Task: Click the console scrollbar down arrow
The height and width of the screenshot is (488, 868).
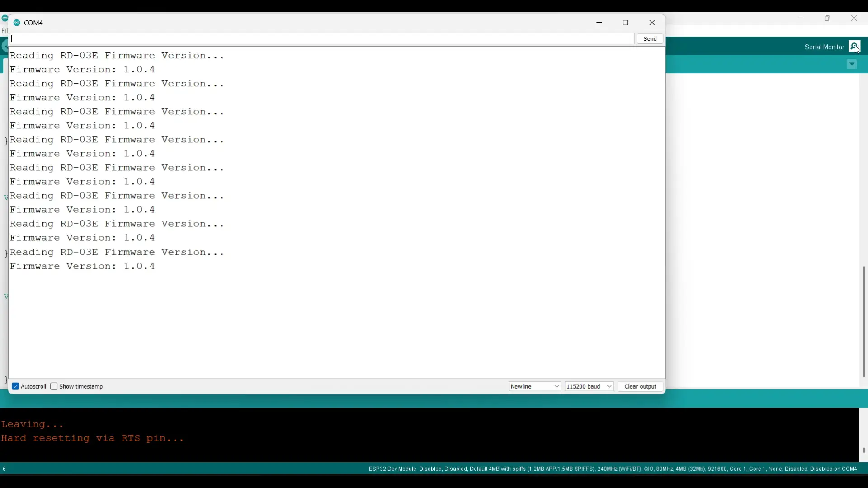Action: click(863, 451)
